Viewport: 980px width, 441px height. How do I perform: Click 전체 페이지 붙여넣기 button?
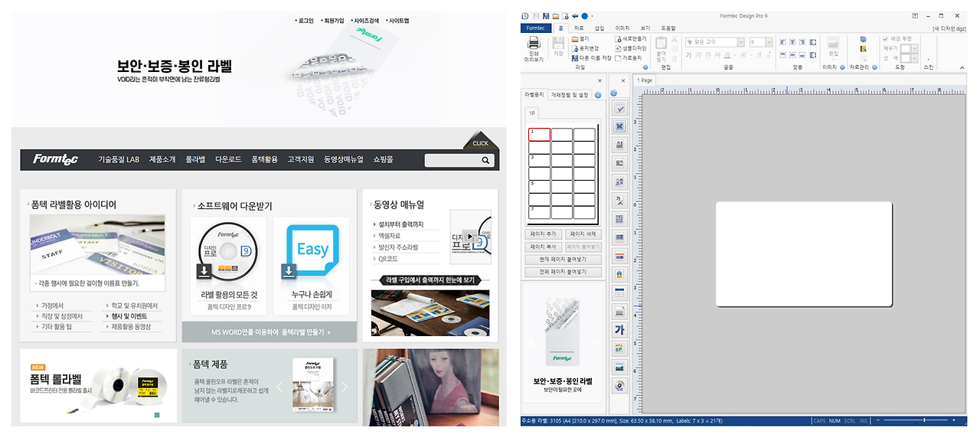click(x=563, y=273)
